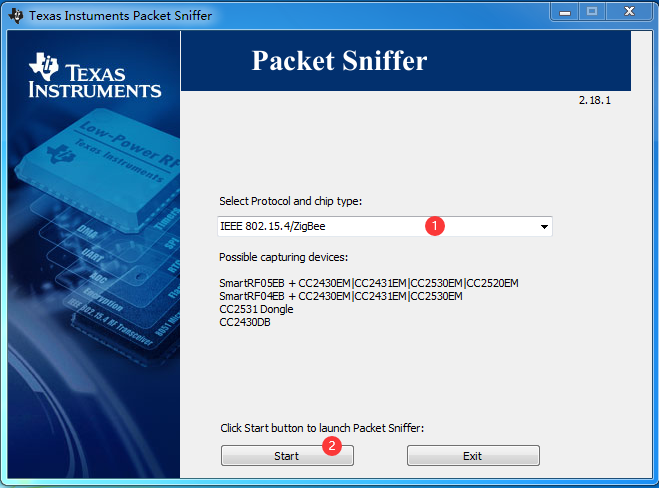Click the 'Possible capturing devices:' label
659x488 pixels.
pyautogui.click(x=283, y=257)
